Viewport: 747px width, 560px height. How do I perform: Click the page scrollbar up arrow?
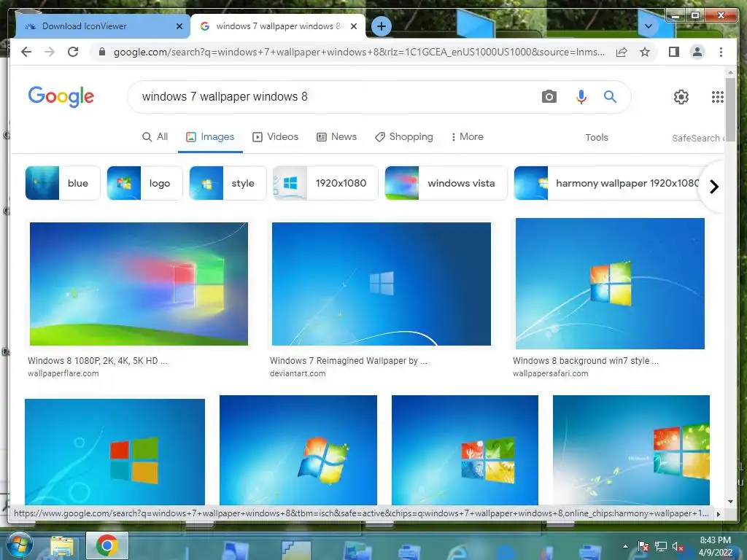[x=730, y=72]
